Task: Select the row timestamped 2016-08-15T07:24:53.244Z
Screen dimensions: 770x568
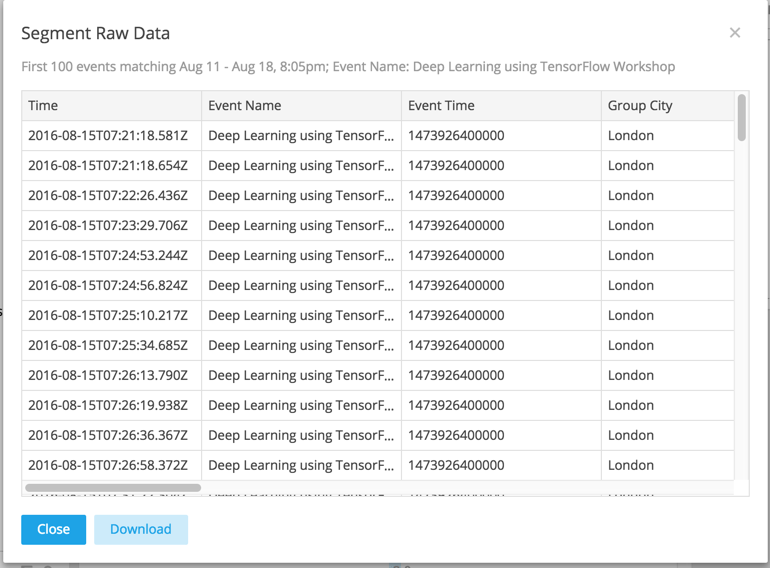Action: (111, 256)
